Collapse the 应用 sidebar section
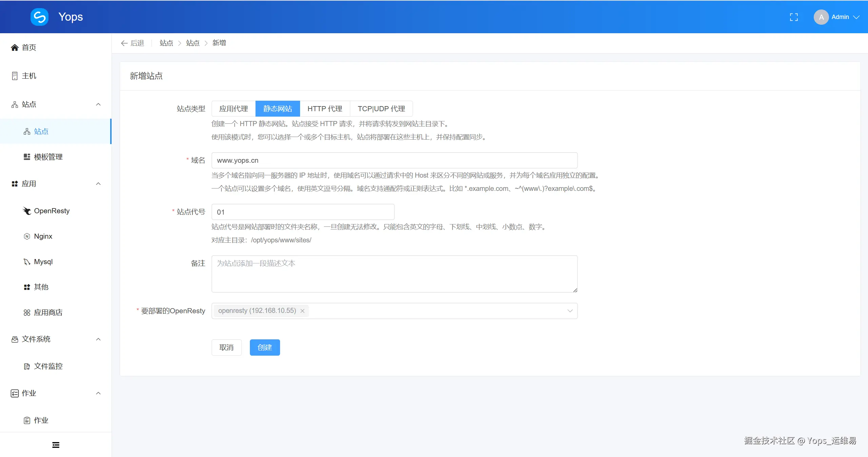 click(98, 184)
